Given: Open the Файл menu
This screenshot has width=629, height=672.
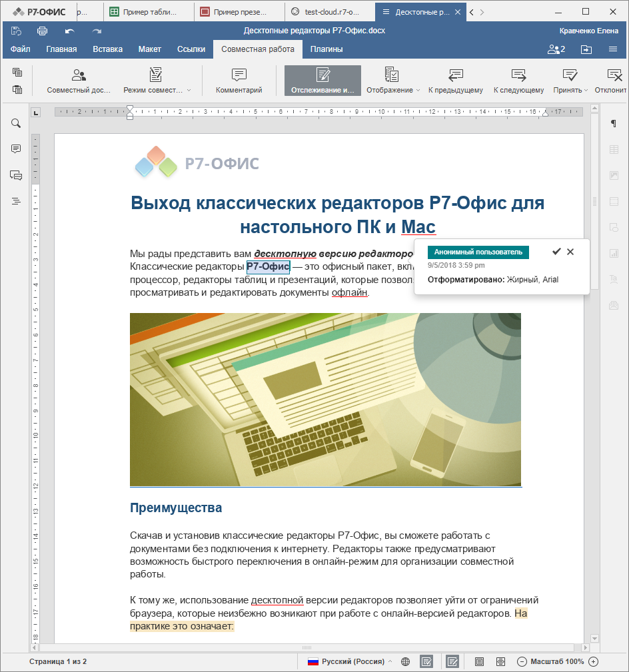Looking at the screenshot, I should [20, 49].
